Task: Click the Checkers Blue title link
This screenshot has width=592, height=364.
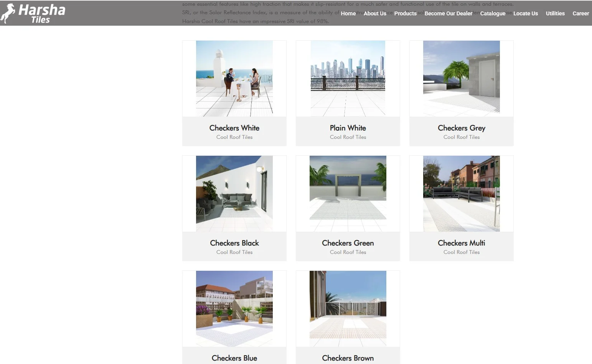Action: tap(234, 358)
